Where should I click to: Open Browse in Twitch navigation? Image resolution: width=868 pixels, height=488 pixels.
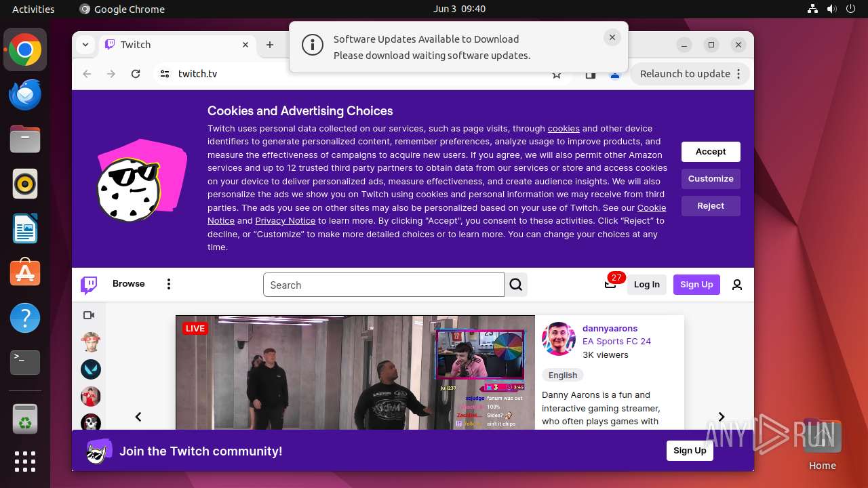[129, 283]
